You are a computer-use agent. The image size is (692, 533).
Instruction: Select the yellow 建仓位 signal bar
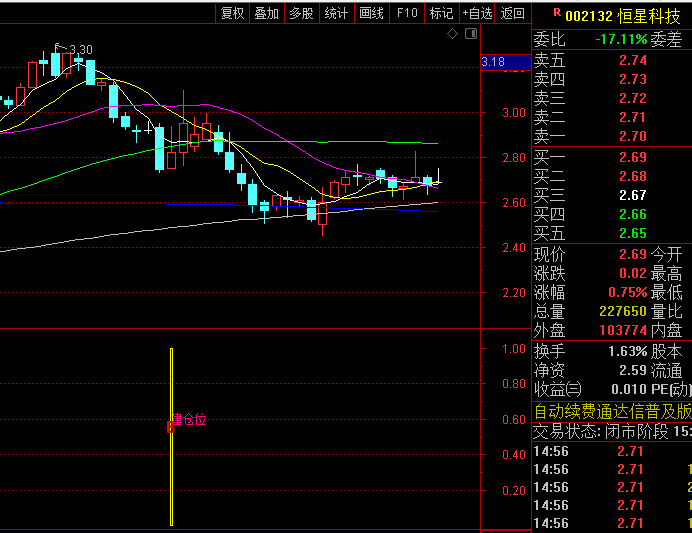tap(172, 437)
